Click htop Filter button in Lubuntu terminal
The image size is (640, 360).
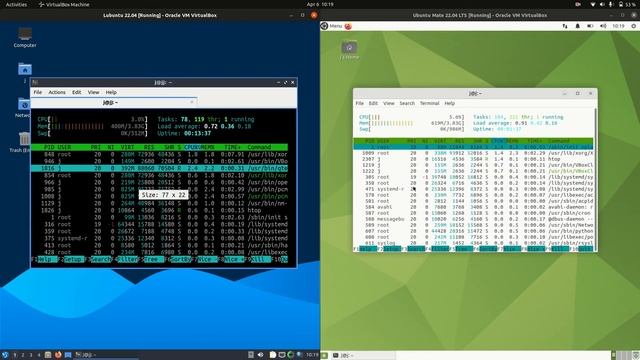pyautogui.click(x=127, y=260)
